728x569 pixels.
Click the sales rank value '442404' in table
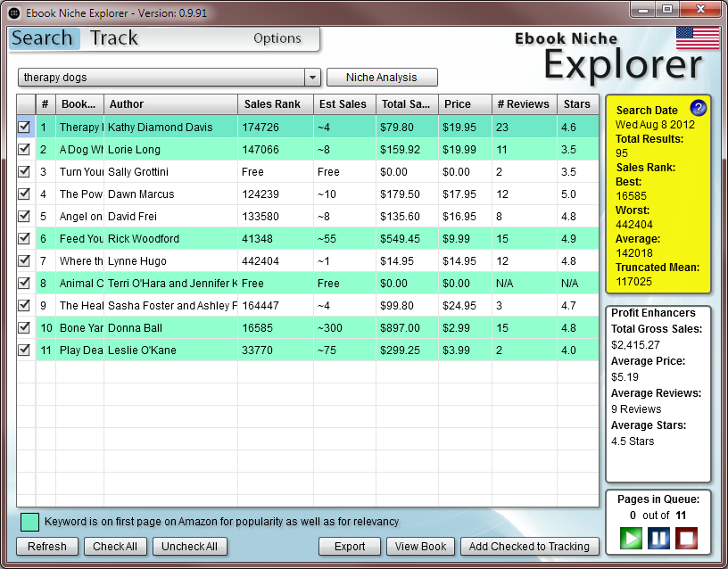pyautogui.click(x=261, y=260)
